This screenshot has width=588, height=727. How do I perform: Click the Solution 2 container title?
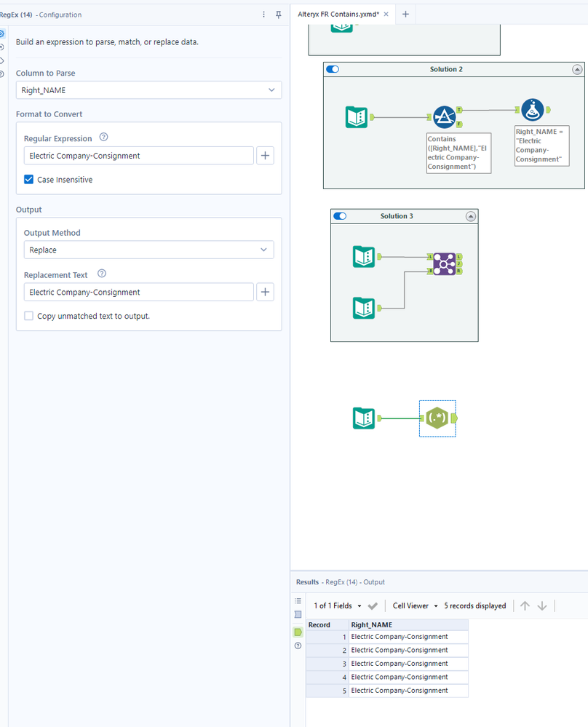pos(446,69)
